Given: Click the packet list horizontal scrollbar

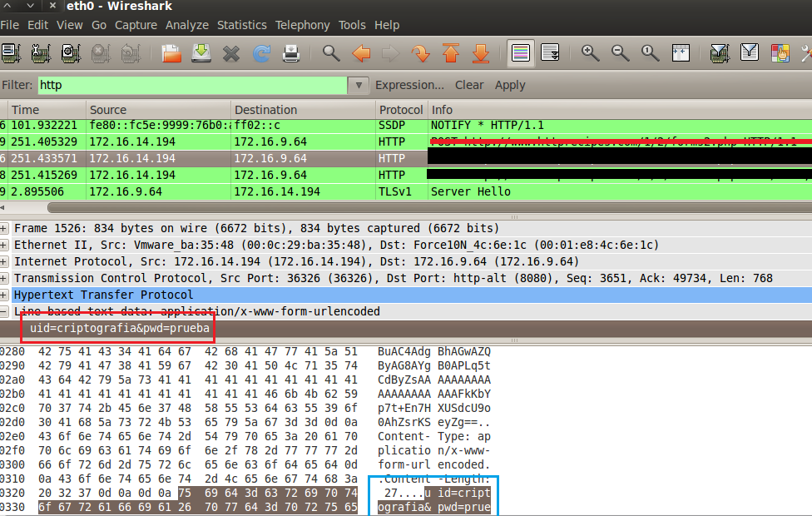Looking at the screenshot, I should coord(429,208).
